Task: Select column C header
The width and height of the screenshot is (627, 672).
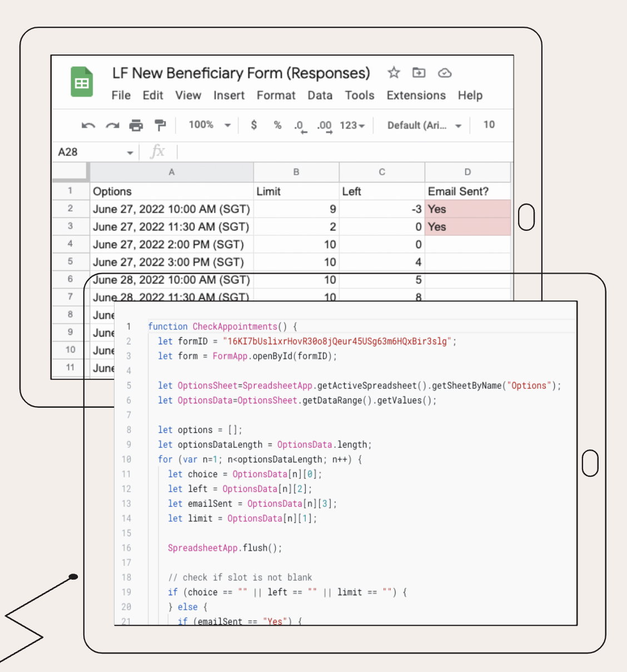Action: [382, 172]
